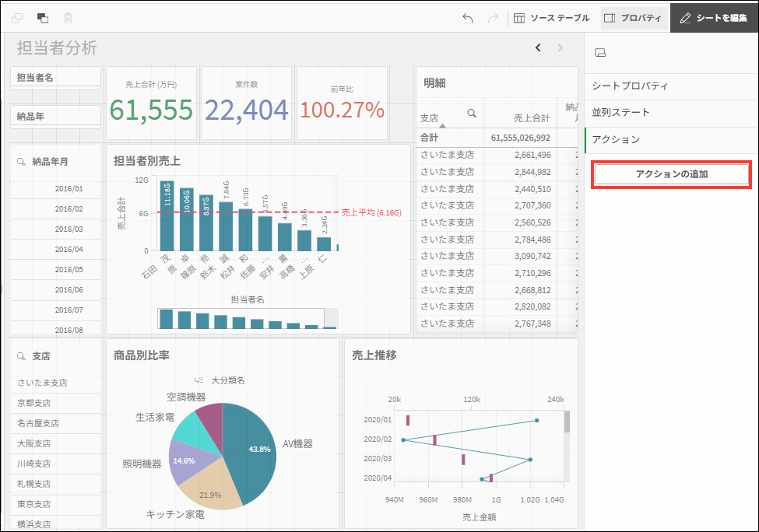Toggle the プロパティ panel button
This screenshot has width=759, height=532.
coord(634,18)
